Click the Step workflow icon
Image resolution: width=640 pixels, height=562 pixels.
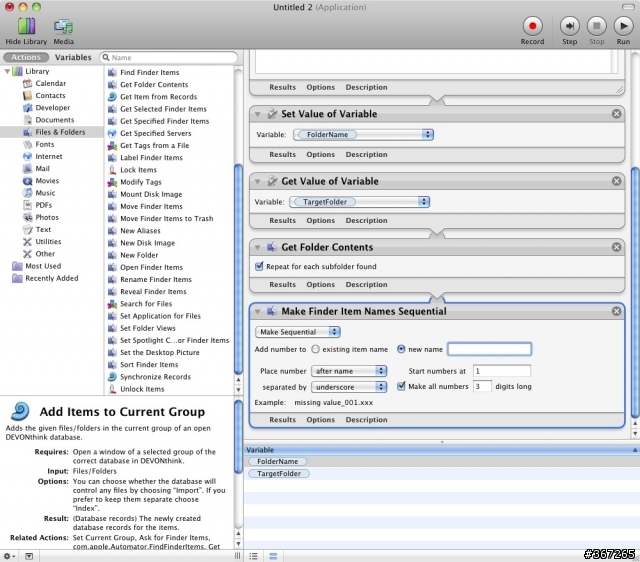569,26
